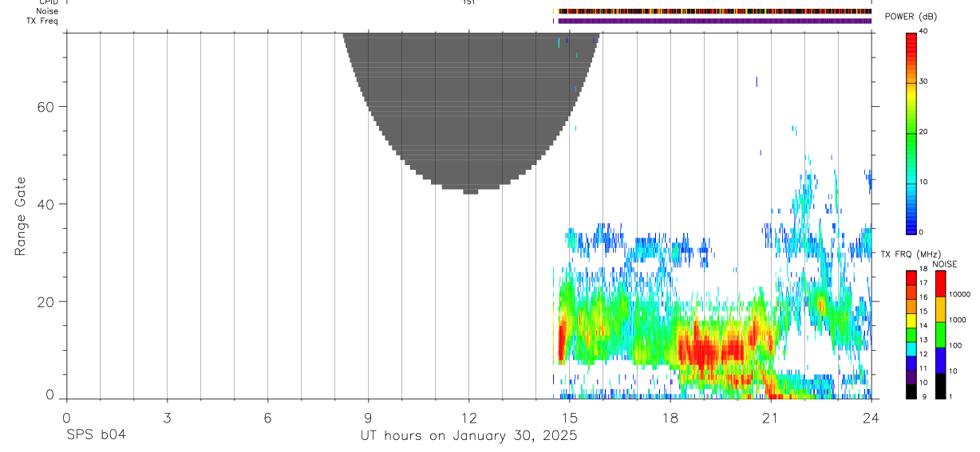
Task: Select the '30' label on POWER colorbar
Action: [924, 81]
